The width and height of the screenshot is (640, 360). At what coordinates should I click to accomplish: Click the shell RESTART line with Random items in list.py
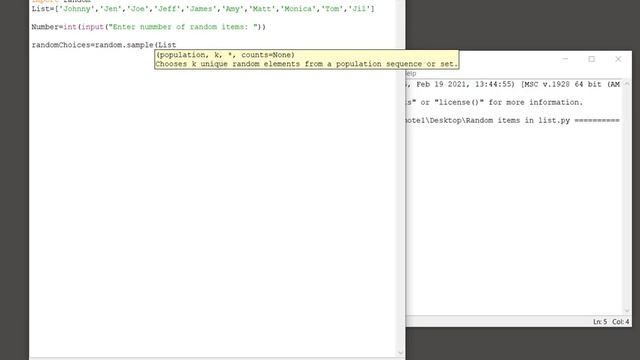coord(513,120)
